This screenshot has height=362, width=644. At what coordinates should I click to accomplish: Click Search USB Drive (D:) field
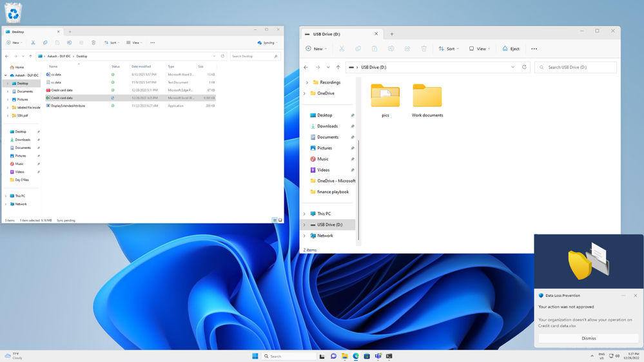(576, 67)
